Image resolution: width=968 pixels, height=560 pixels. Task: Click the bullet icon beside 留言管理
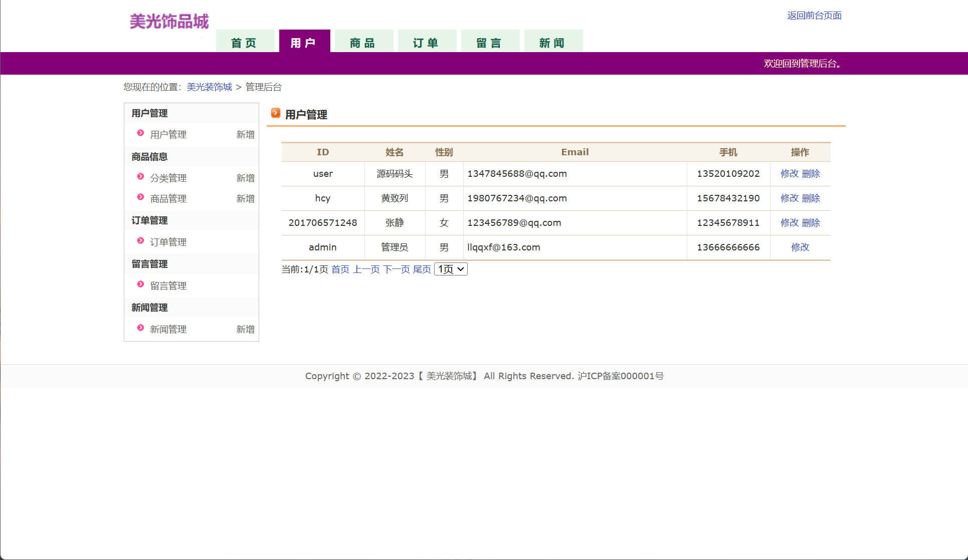pyautogui.click(x=140, y=285)
